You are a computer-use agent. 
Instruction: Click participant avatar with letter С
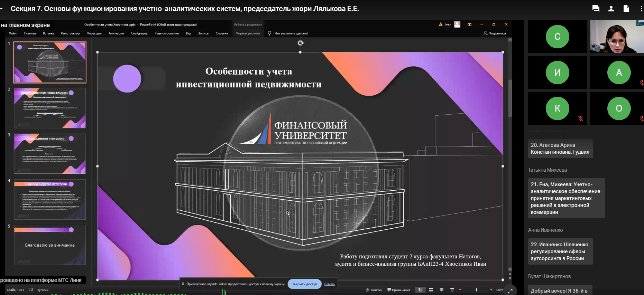(x=557, y=37)
